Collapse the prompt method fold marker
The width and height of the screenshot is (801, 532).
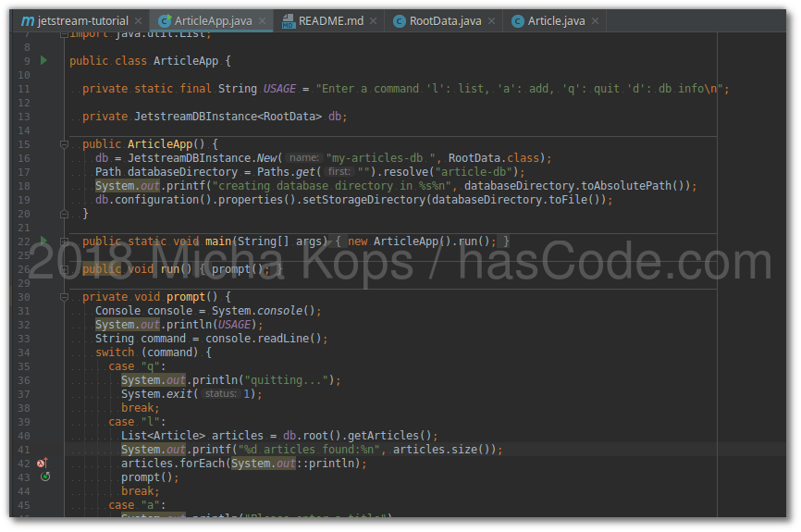(64, 297)
